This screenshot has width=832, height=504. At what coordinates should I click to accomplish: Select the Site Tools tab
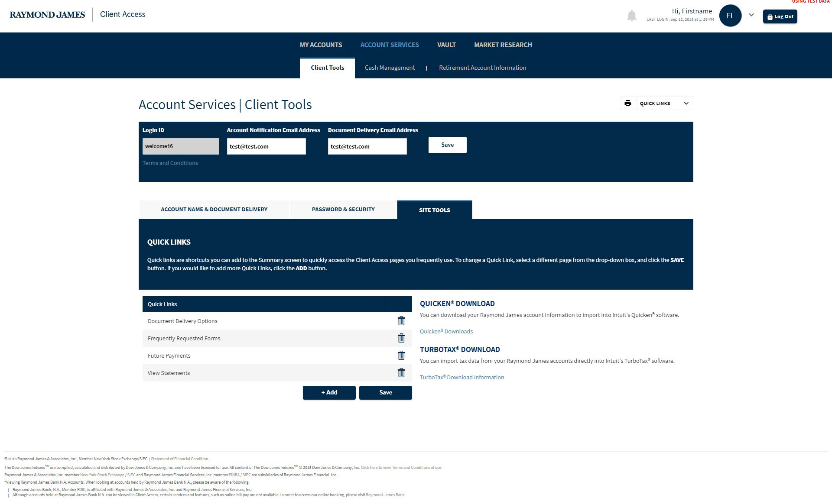(435, 210)
